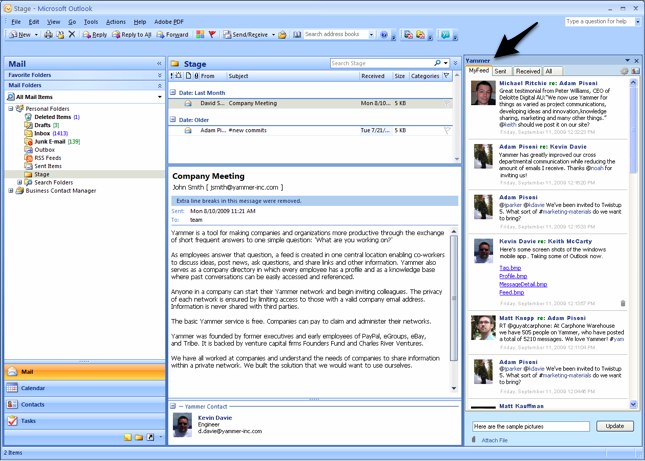
Task: Open the All Mail Items dropdown
Action: (x=160, y=97)
